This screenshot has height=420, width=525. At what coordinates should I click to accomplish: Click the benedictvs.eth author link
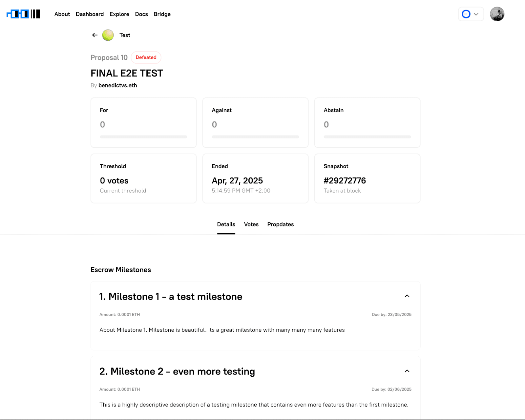pos(118,85)
